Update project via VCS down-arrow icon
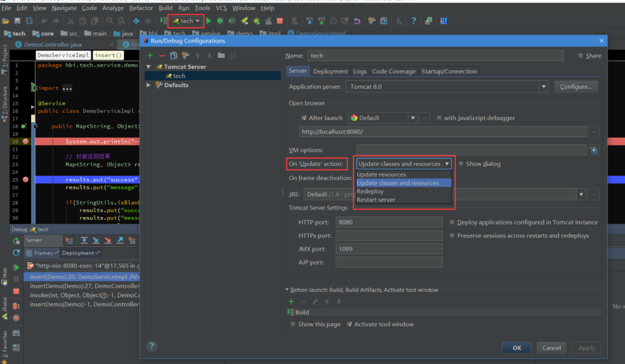Screen dimensions: 625x364 tap(309, 21)
